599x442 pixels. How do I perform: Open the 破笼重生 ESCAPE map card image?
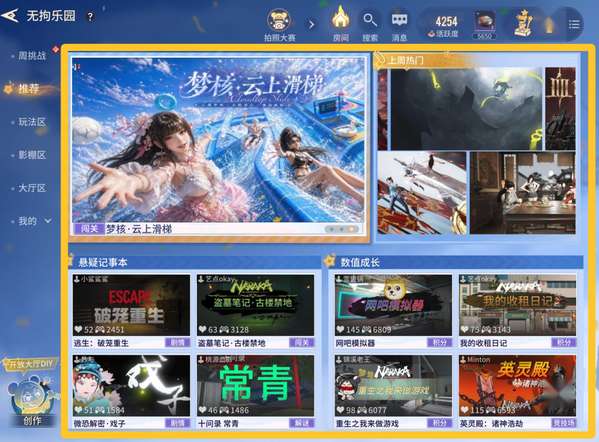[x=131, y=305]
